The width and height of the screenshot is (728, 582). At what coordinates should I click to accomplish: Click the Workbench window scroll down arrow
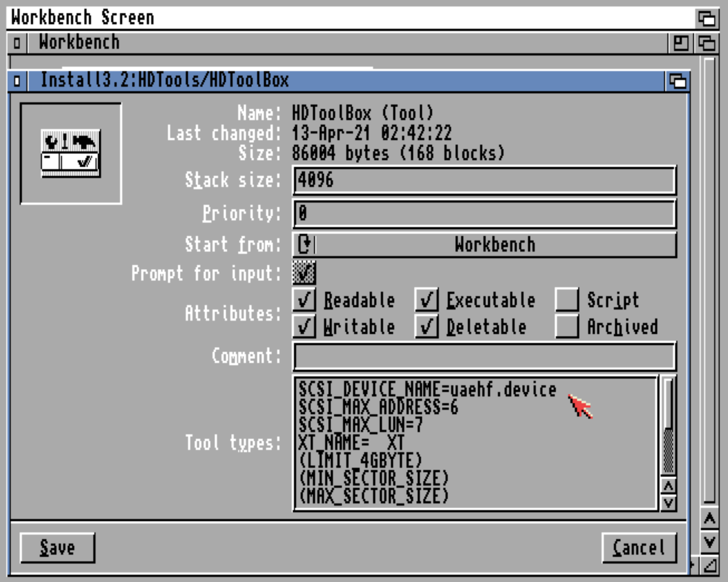pyautogui.click(x=709, y=542)
